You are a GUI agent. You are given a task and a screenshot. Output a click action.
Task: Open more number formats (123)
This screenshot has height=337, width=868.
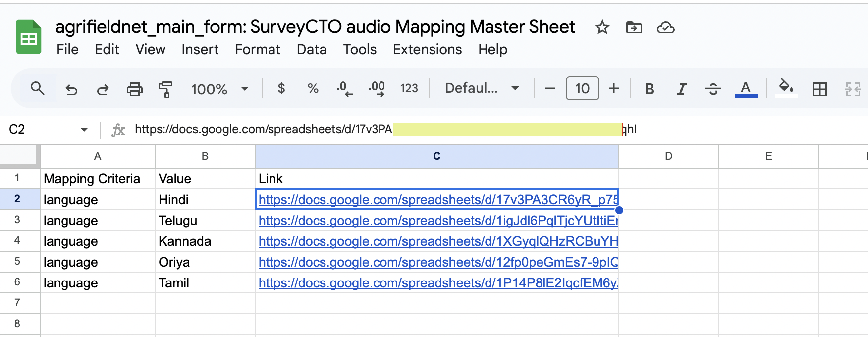click(x=409, y=88)
